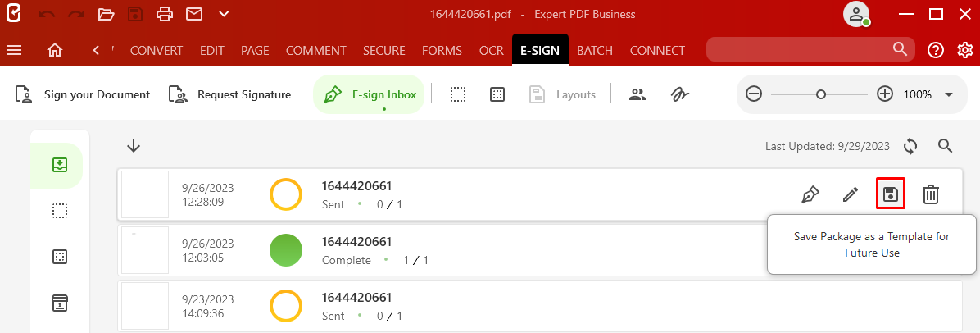Open the CONVERT tab

coord(157,51)
